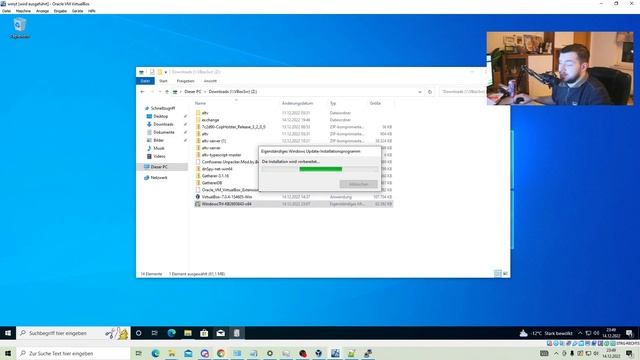This screenshot has height=360, width=640.
Task: Go up one folder level with the up arrow
Action: click(x=167, y=92)
